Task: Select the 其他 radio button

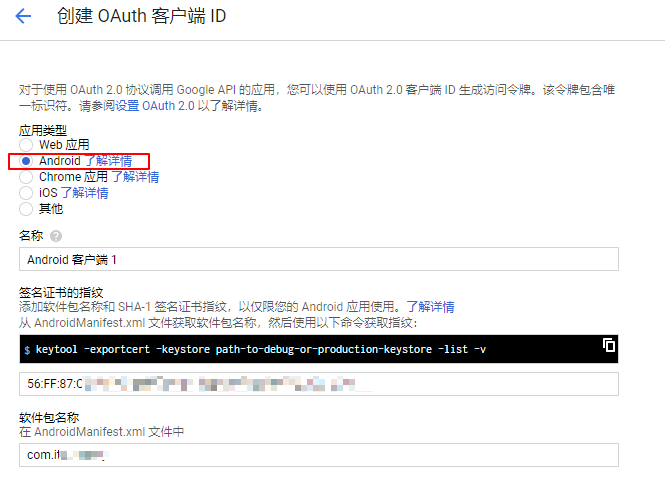Action: (x=26, y=209)
